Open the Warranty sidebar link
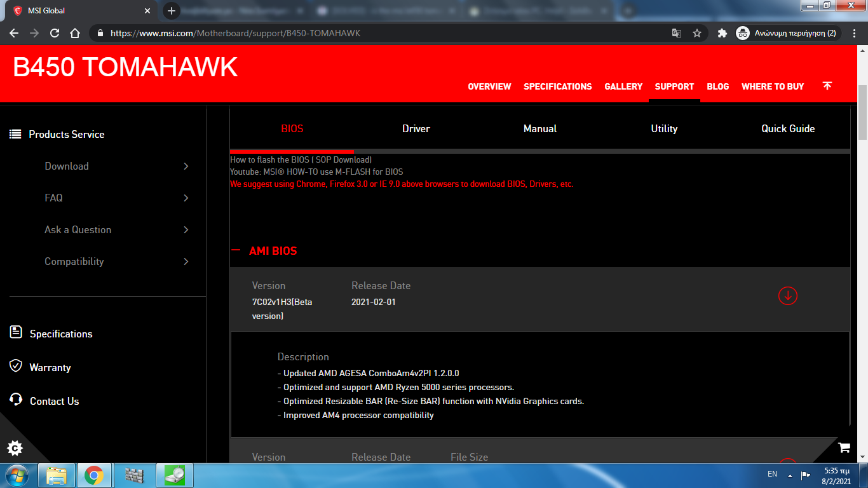Screen dimensions: 868x488 [50, 367]
